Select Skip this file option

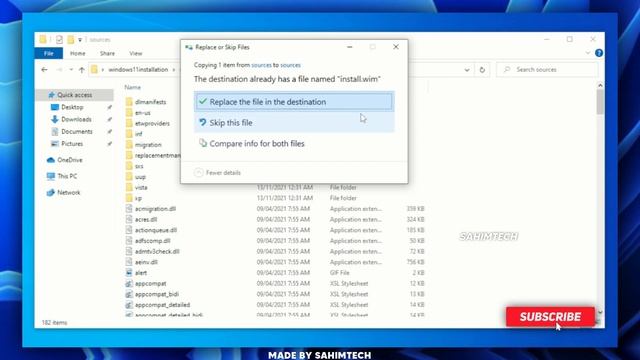[294, 122]
